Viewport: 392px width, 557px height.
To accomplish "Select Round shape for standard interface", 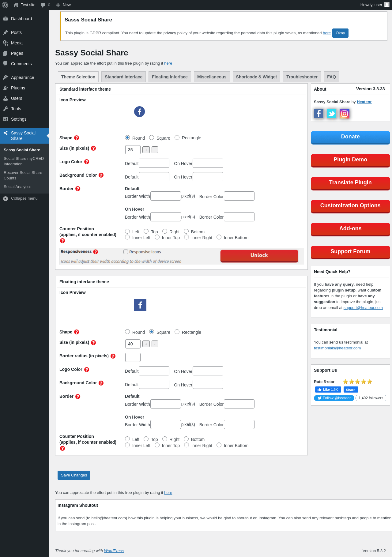I will pyautogui.click(x=127, y=137).
